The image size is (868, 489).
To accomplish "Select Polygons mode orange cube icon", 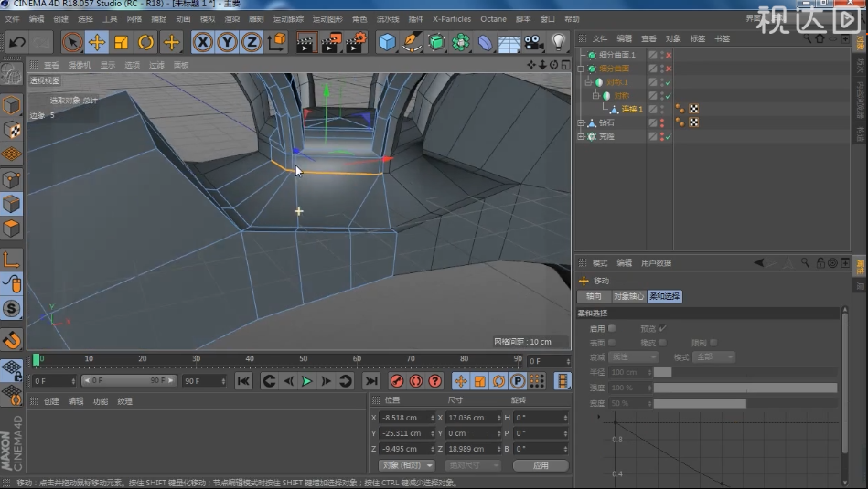I will 11,229.
